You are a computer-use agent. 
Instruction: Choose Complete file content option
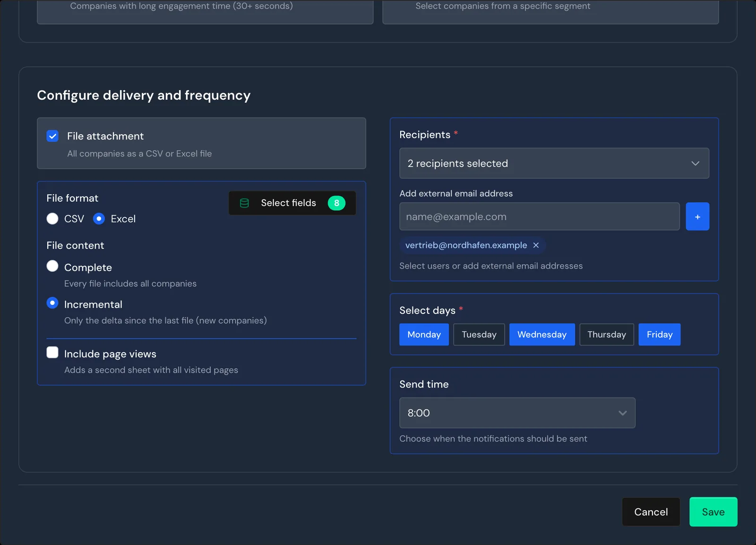52,266
